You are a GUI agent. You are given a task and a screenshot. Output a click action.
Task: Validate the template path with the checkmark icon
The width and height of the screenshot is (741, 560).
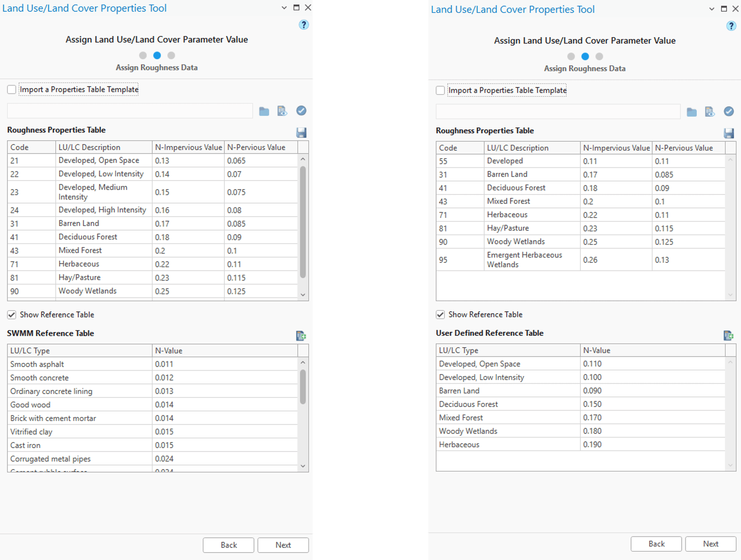coord(301,111)
